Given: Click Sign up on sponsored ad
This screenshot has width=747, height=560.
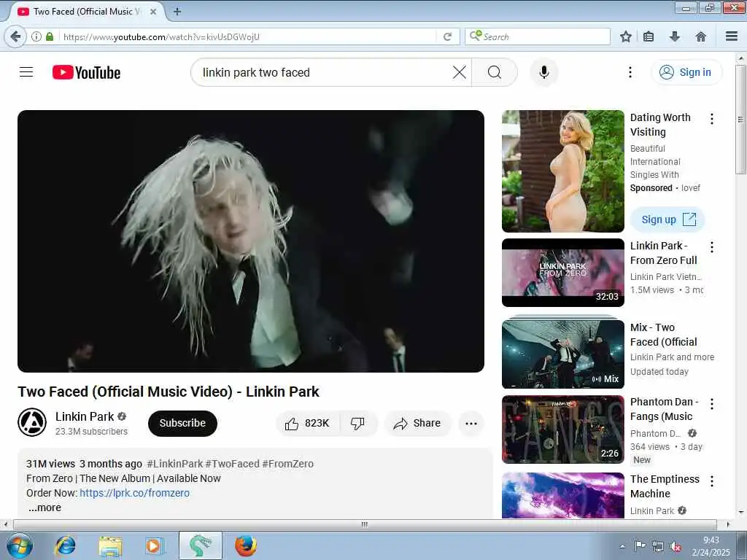Looking at the screenshot, I should tap(667, 219).
